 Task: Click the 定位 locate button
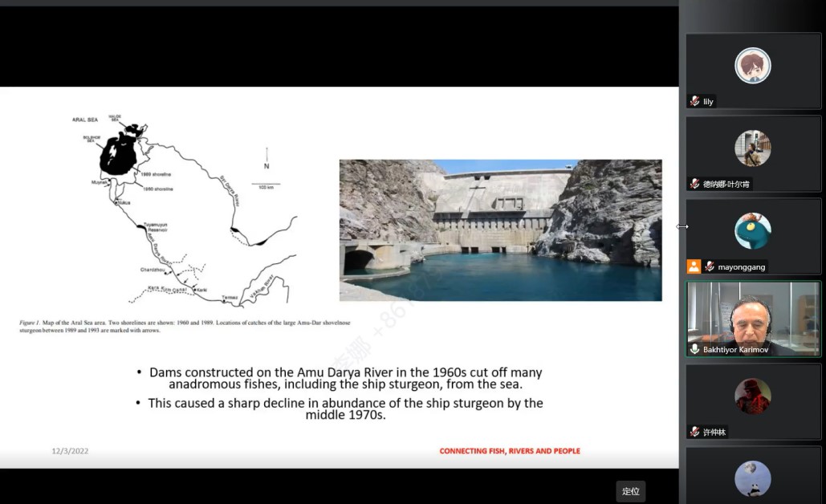(x=631, y=491)
